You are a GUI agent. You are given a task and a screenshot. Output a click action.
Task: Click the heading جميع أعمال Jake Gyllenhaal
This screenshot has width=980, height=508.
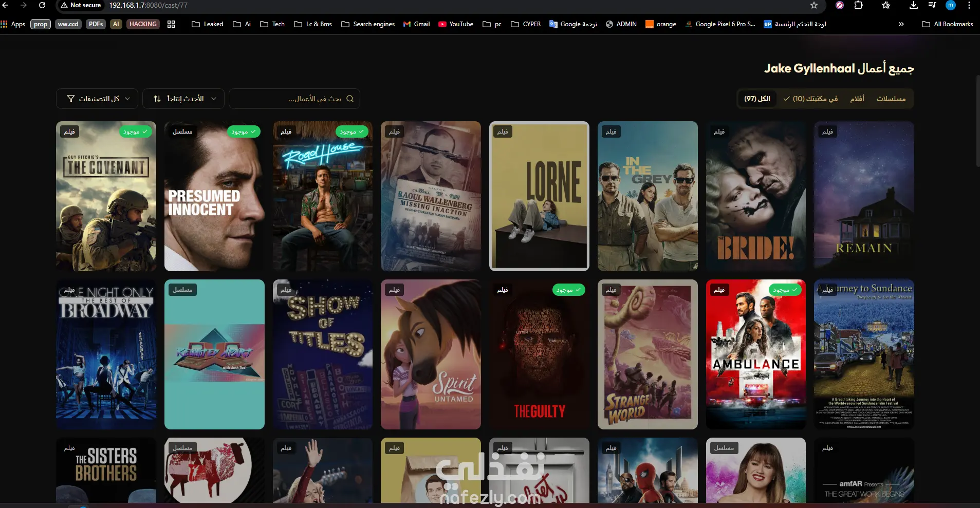[x=839, y=68]
